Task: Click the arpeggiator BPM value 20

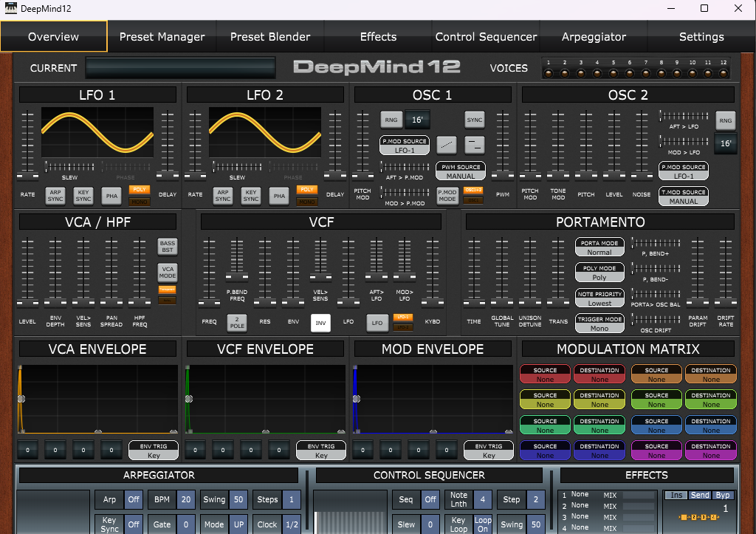Action: [x=186, y=499]
